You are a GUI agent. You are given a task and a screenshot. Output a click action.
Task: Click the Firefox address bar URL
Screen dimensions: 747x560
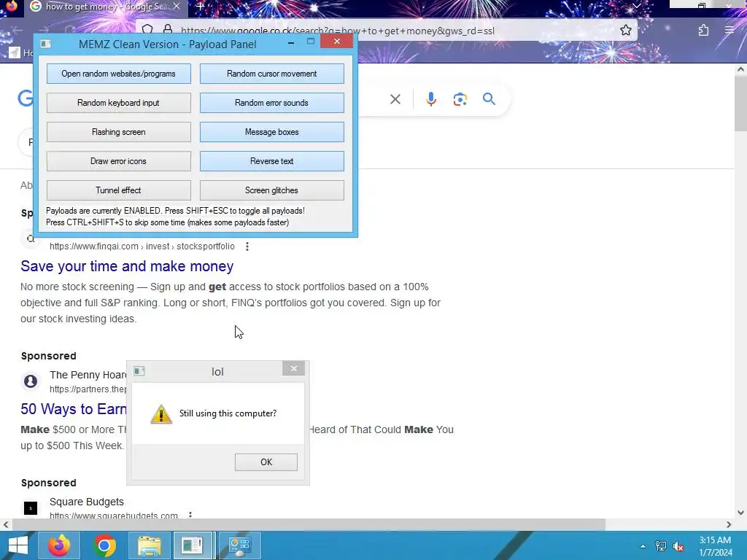tap(337, 31)
